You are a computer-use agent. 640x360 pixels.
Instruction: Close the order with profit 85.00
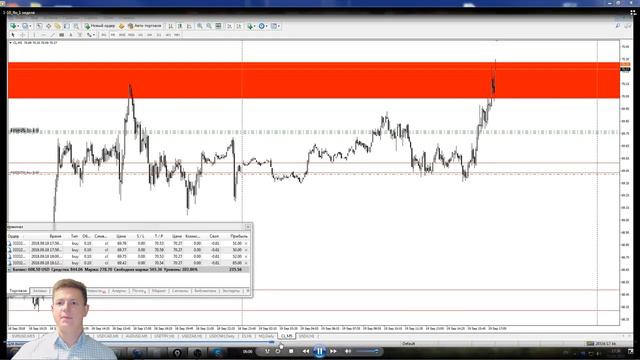coord(246,263)
